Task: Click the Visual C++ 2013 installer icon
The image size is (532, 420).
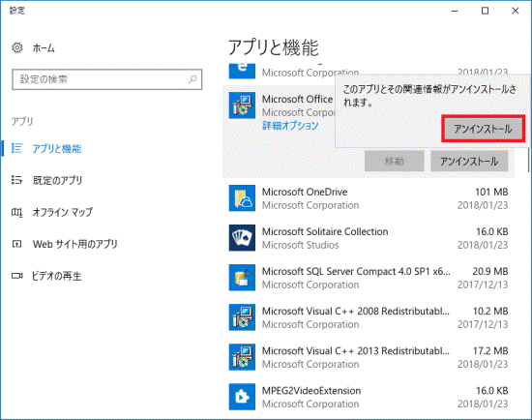Action: tap(242, 357)
